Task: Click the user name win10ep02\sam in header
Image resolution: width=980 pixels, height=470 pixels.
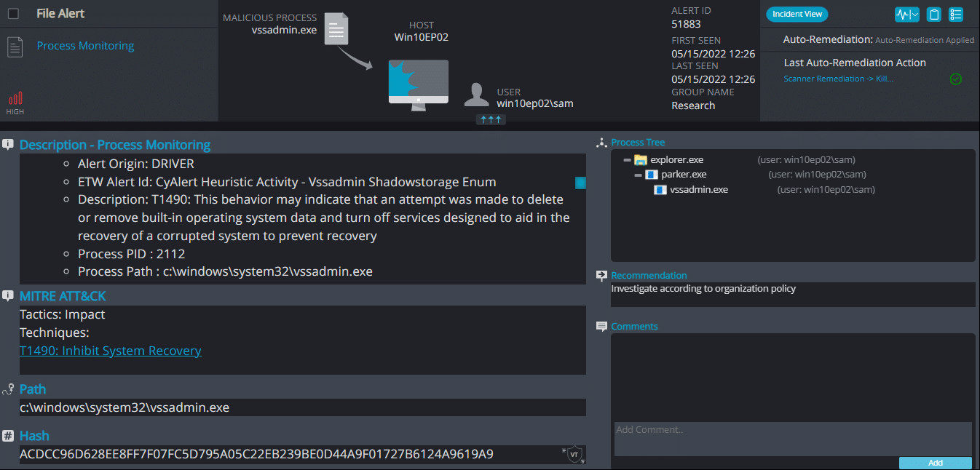Action: (x=535, y=103)
